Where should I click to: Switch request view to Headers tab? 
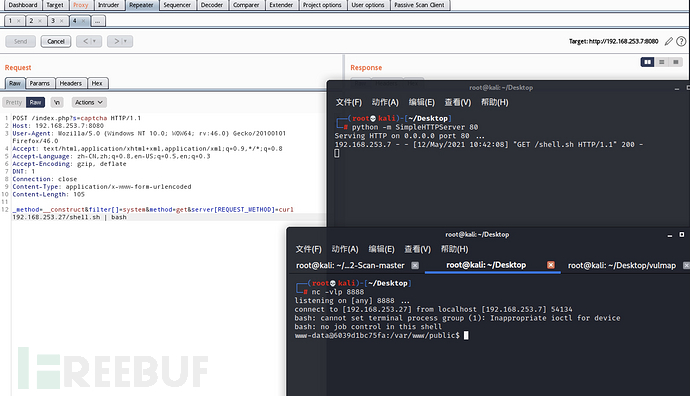(x=70, y=83)
